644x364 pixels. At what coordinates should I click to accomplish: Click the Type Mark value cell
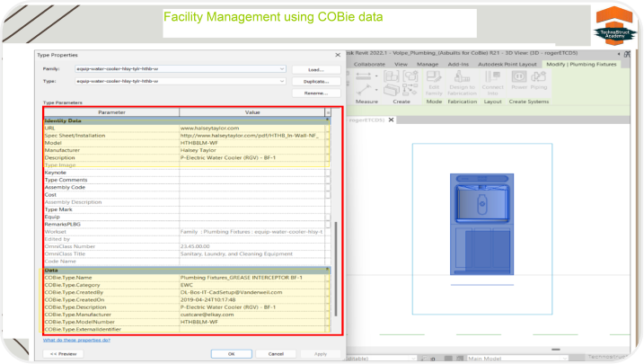click(x=252, y=209)
